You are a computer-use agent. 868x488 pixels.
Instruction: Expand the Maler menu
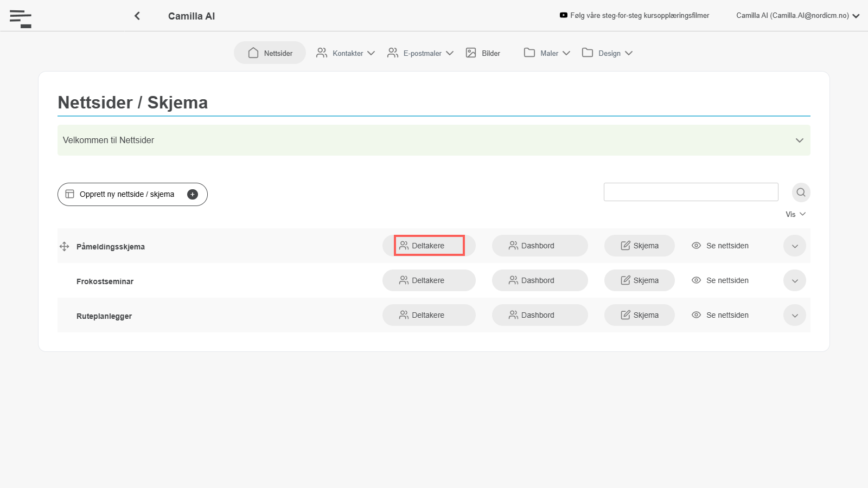[547, 53]
